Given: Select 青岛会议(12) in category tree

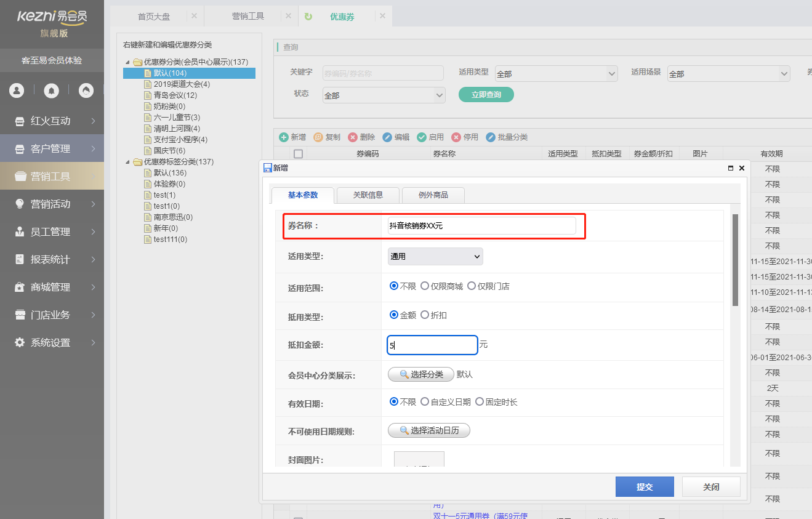Looking at the screenshot, I should click(175, 95).
